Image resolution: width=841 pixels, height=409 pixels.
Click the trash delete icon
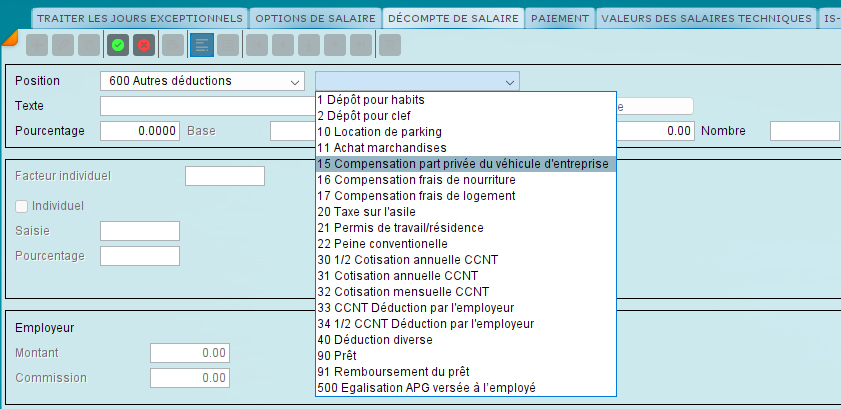click(x=89, y=46)
